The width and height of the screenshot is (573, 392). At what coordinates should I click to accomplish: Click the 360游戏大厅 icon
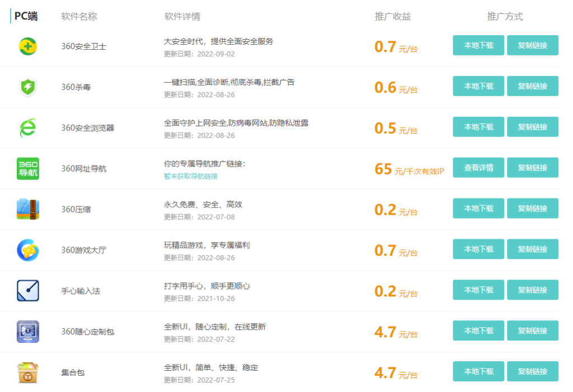[x=28, y=251]
